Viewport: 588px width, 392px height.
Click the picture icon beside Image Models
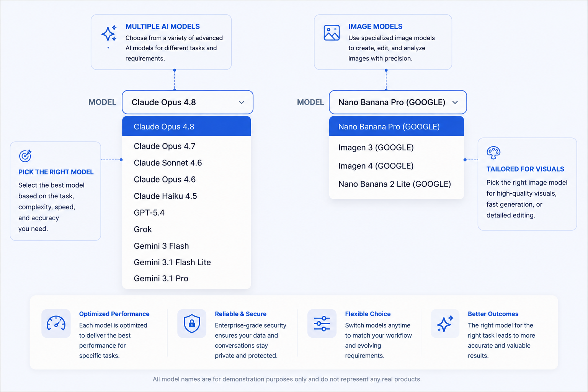click(x=332, y=33)
